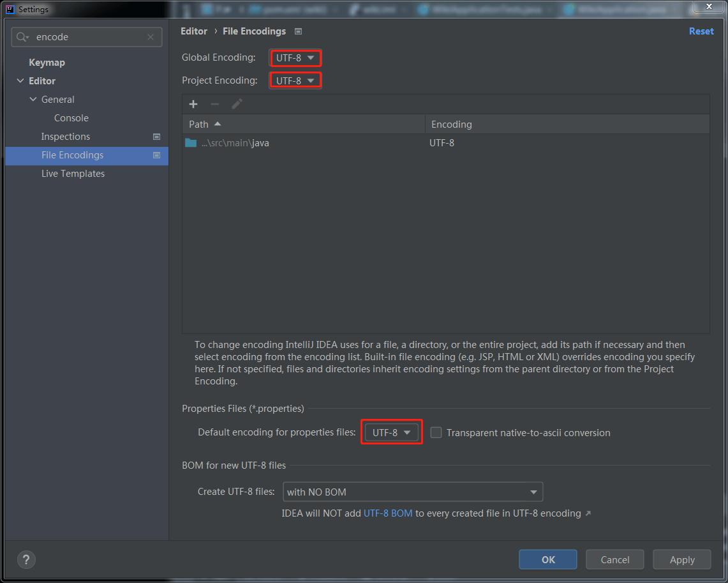Click the project-level icon beside File Encodings header
728x583 pixels.
tap(298, 31)
